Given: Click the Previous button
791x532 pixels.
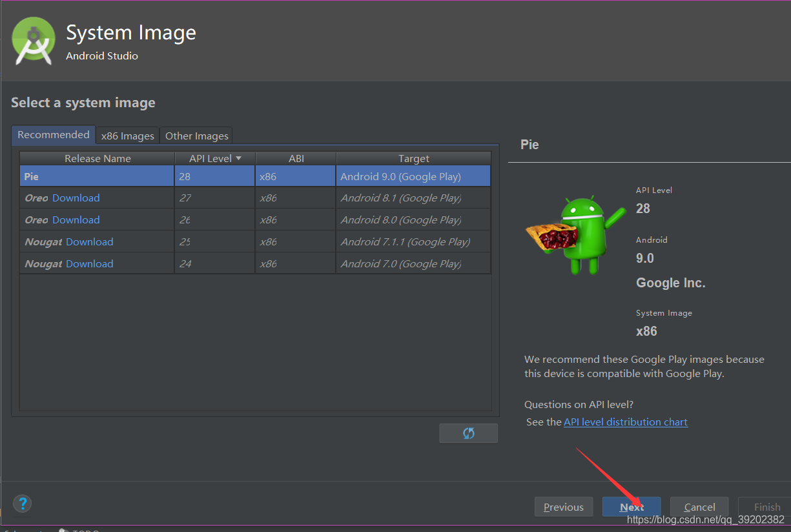Looking at the screenshot, I should click(564, 507).
